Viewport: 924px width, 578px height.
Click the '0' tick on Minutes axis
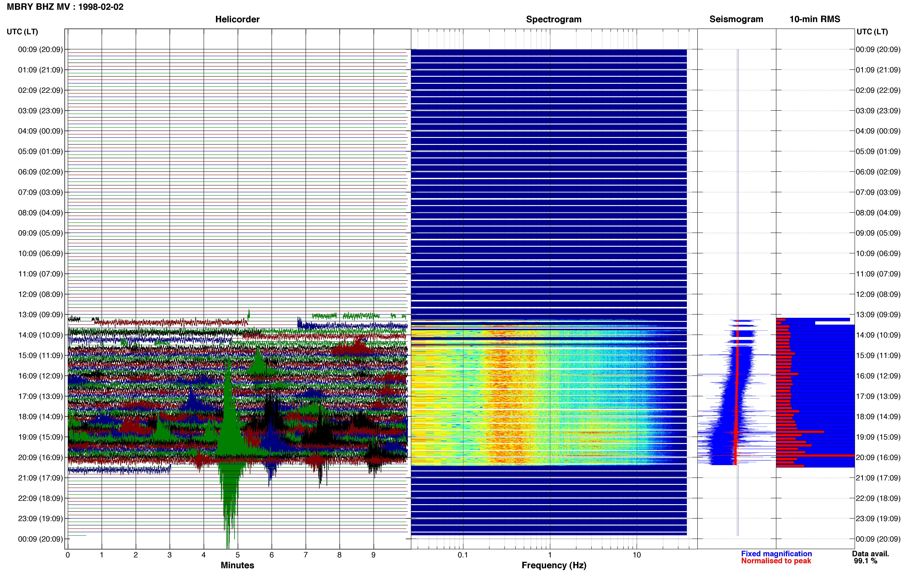click(x=68, y=555)
